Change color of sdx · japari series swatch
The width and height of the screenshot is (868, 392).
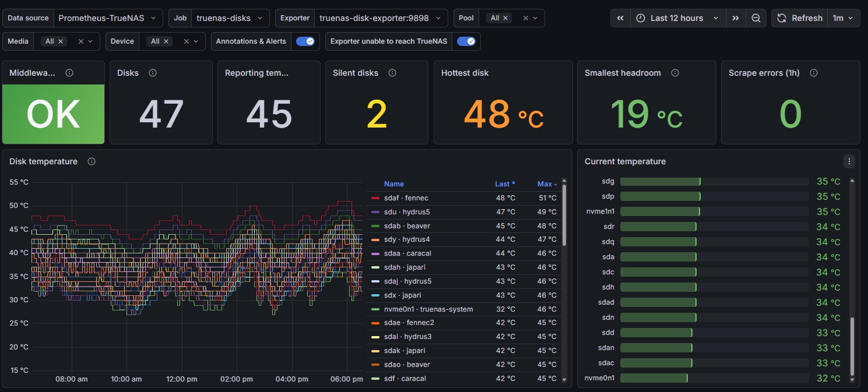375,295
